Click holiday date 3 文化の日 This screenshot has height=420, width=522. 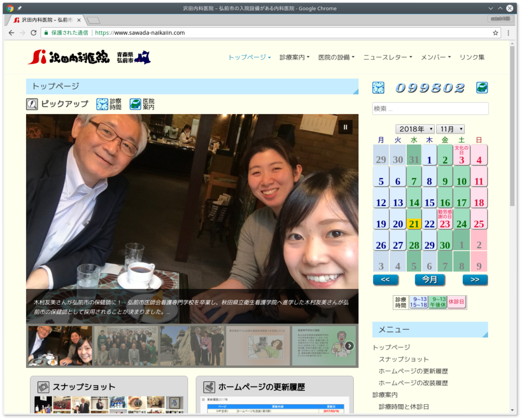pos(461,155)
